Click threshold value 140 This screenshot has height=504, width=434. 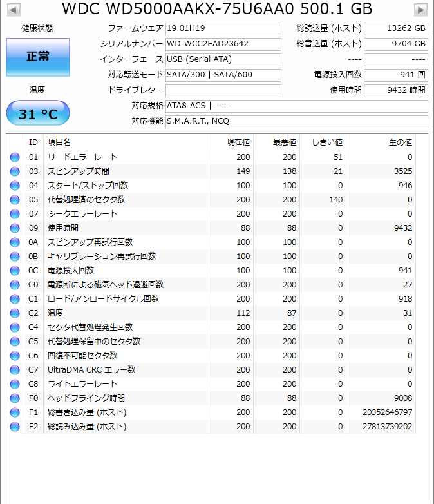click(335, 200)
